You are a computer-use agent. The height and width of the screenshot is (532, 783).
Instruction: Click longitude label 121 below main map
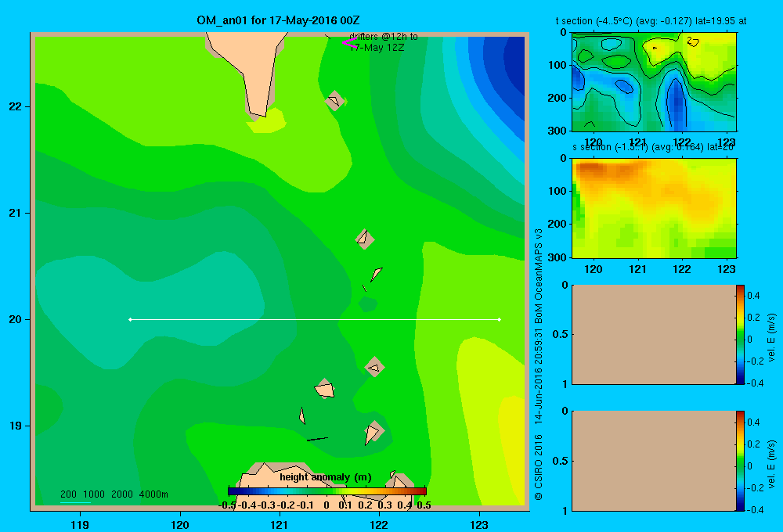click(280, 524)
